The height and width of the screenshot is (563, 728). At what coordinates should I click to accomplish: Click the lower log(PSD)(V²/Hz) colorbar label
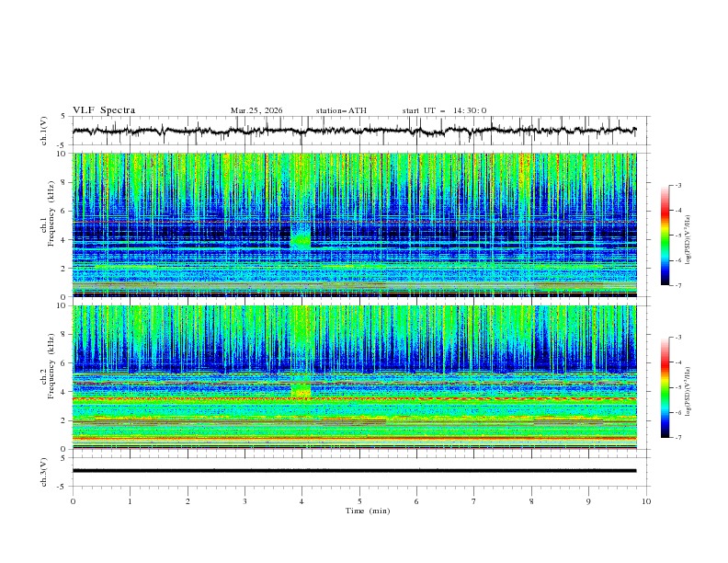click(688, 392)
